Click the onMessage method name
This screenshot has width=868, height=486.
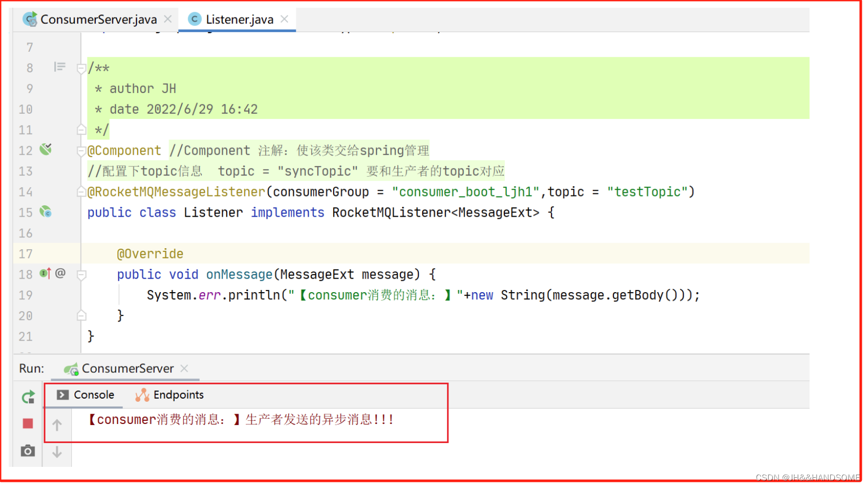pyautogui.click(x=239, y=275)
